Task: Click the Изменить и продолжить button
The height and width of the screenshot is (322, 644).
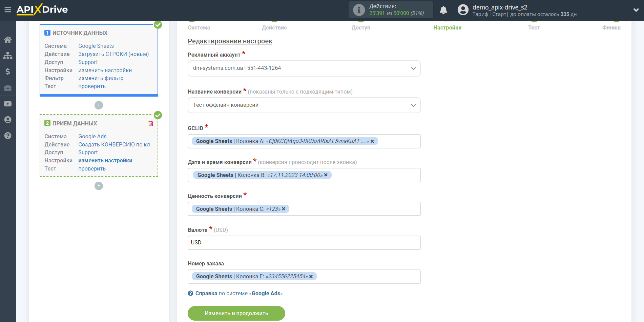Action: coord(236,313)
